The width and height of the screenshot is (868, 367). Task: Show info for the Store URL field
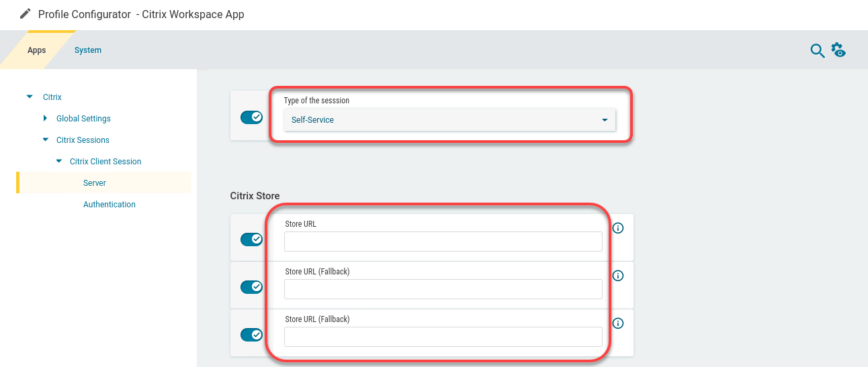click(x=618, y=228)
